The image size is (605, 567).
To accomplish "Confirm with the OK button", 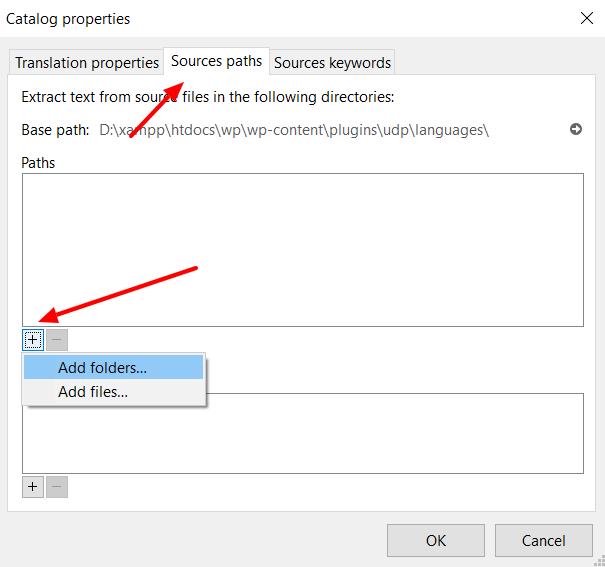I will point(435,540).
